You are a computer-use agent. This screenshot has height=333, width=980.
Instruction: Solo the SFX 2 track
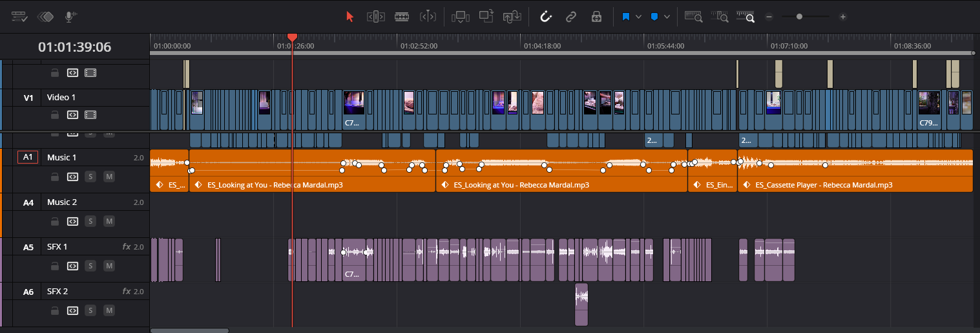pos(90,310)
